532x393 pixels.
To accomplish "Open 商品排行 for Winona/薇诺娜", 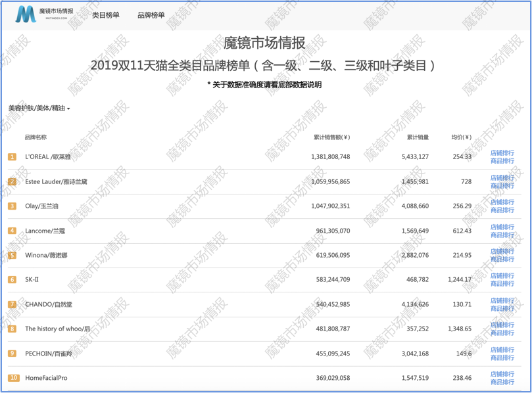I will (x=502, y=260).
